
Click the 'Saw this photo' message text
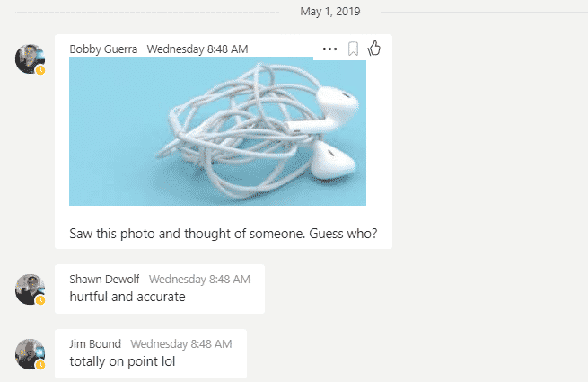click(224, 234)
